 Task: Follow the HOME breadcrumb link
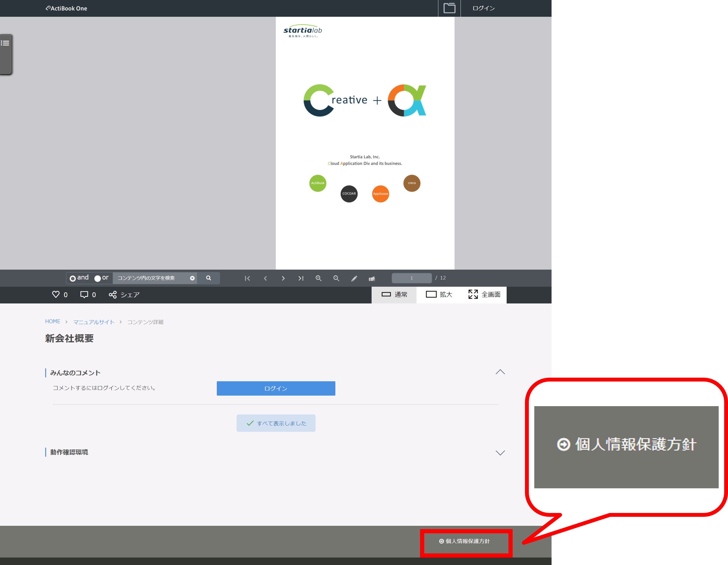coord(53,322)
